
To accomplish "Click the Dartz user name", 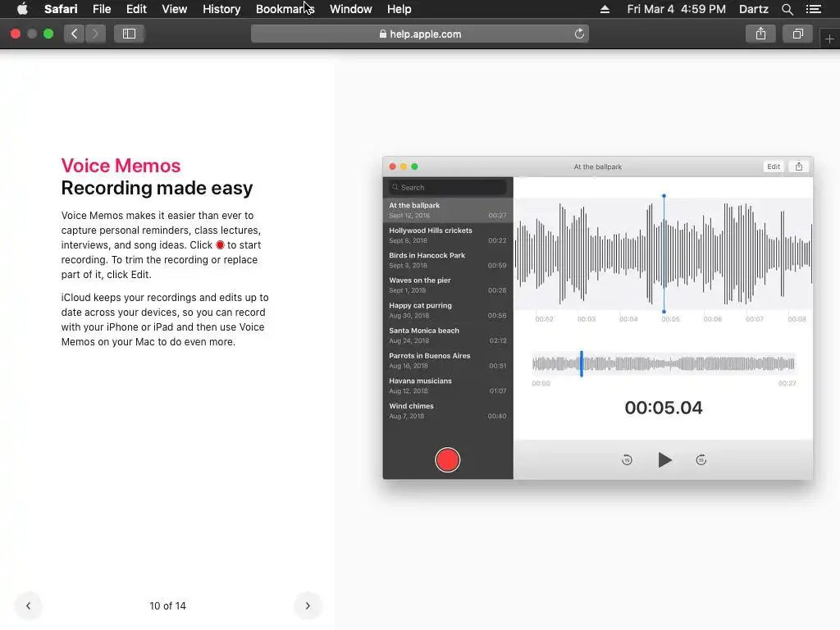I will (x=753, y=9).
